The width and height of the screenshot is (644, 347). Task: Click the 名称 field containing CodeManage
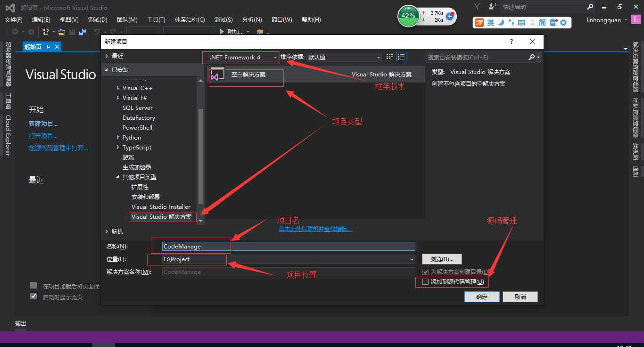click(x=289, y=247)
